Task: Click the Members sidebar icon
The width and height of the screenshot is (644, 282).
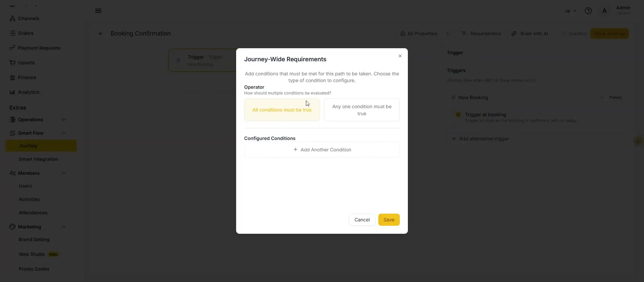Action: (12, 173)
